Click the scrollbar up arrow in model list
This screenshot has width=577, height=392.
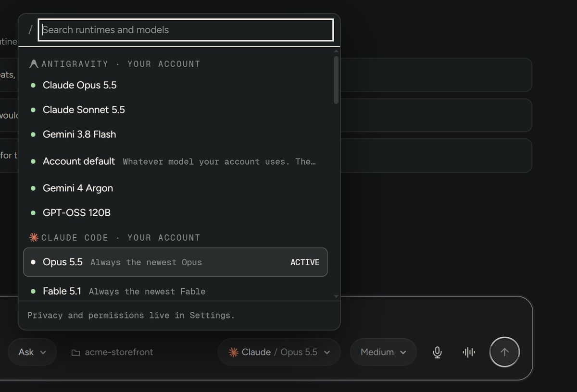tap(336, 51)
